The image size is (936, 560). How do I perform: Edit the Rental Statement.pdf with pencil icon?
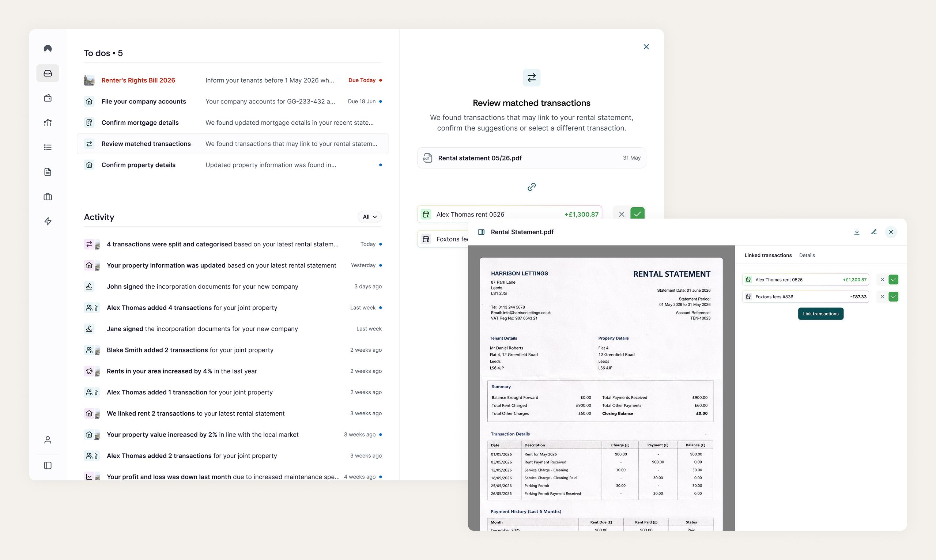[x=874, y=232]
